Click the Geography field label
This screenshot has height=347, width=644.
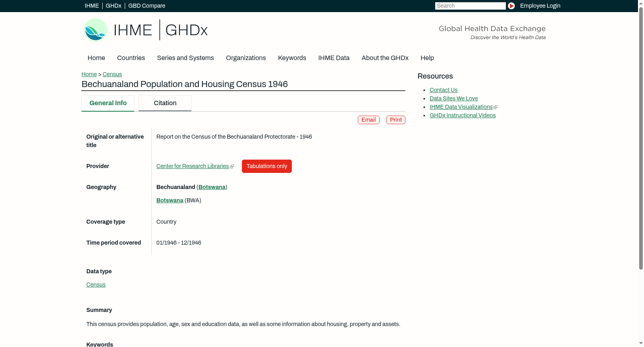pyautogui.click(x=101, y=187)
